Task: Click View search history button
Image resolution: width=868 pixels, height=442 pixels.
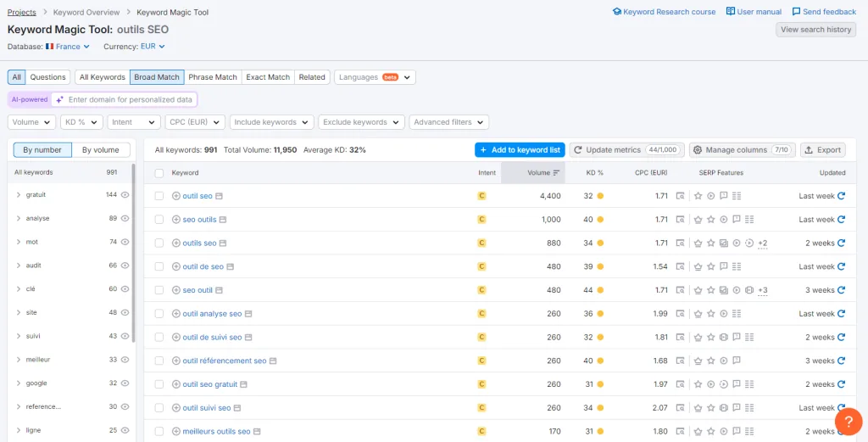Action: pyautogui.click(x=816, y=30)
